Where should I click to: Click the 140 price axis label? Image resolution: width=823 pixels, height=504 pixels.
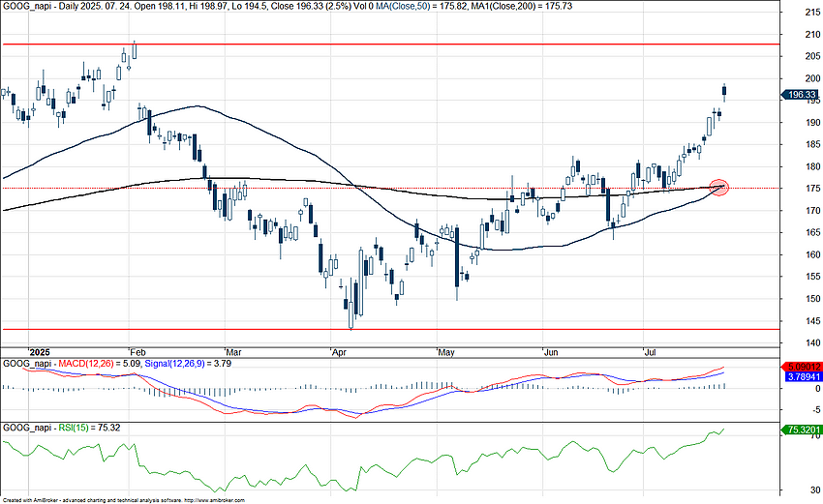[x=812, y=343]
